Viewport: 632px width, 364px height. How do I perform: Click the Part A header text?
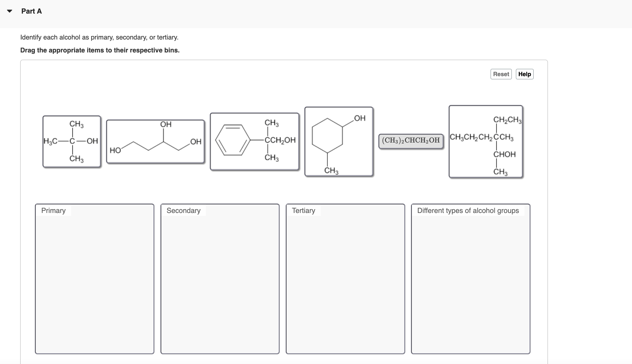pyautogui.click(x=31, y=11)
